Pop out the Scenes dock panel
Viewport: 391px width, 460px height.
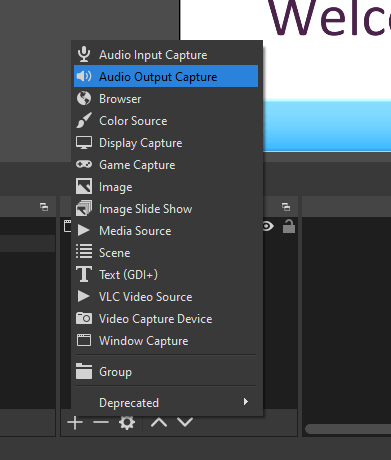pos(44,207)
